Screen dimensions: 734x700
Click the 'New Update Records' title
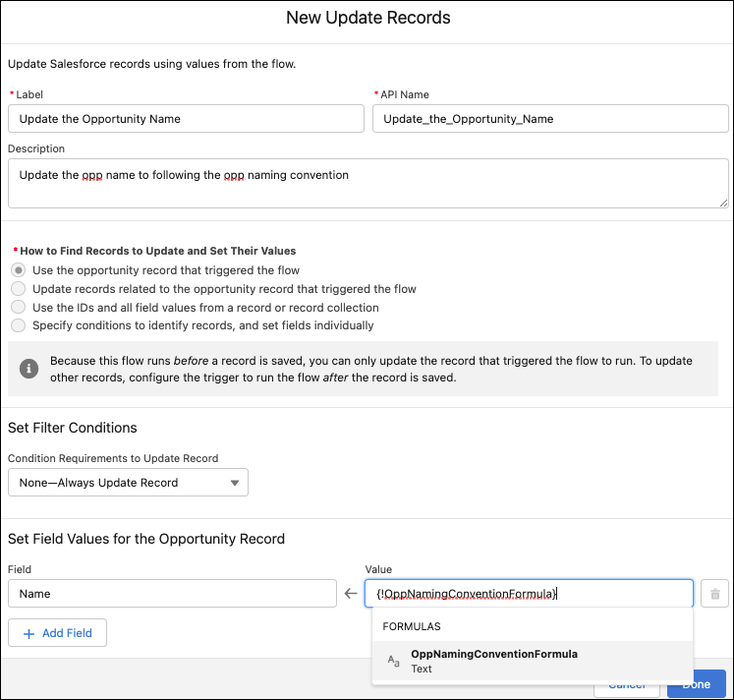(x=367, y=18)
